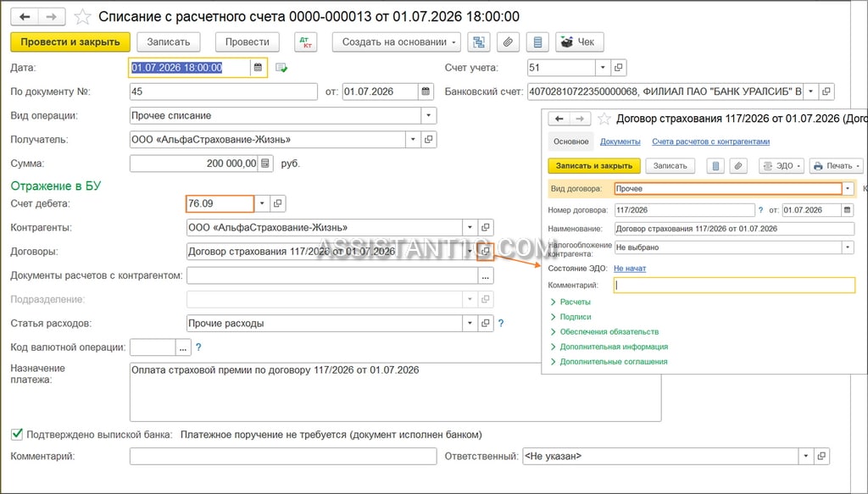
Task: Click the forward arrow in the main document
Action: [52, 17]
